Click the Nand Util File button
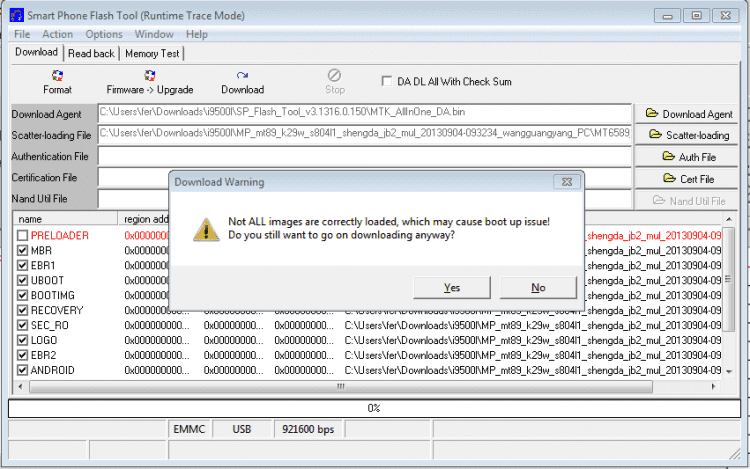This screenshot has width=750, height=469. pyautogui.click(x=686, y=201)
